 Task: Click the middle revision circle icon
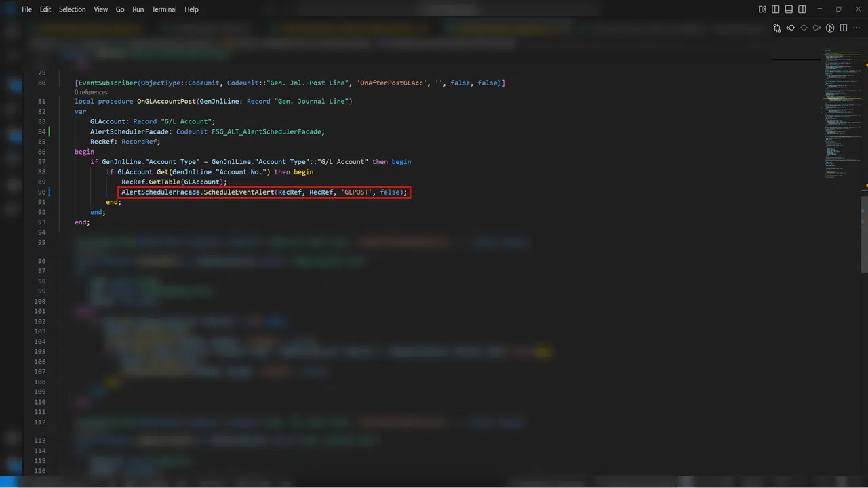click(x=804, y=28)
